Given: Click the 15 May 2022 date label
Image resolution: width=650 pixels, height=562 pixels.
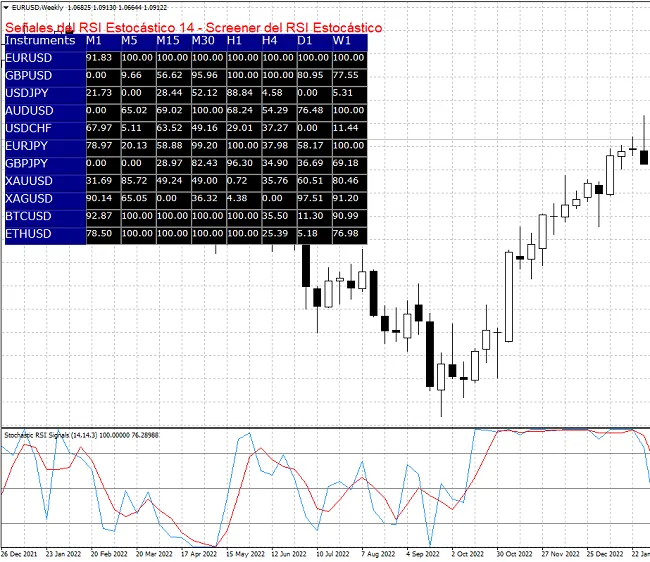Looking at the screenshot, I should pos(245,554).
